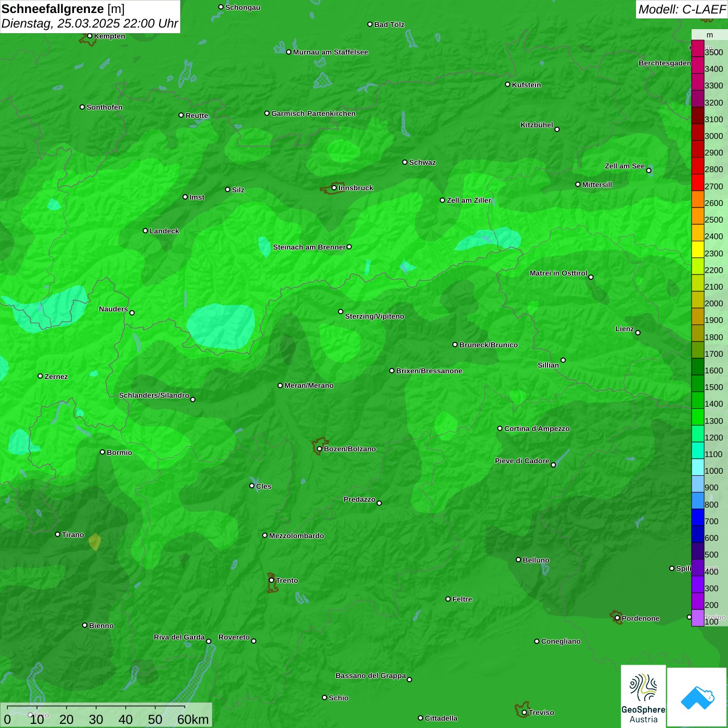The height and width of the screenshot is (728, 728).
Task: Click the Bormio location dot
Action: [x=102, y=452]
